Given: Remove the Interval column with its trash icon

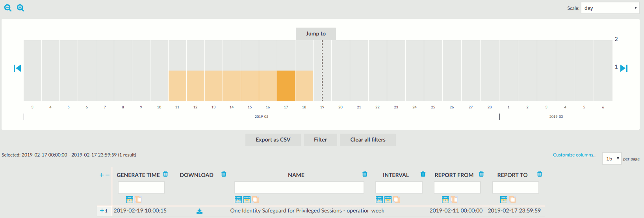Looking at the screenshot, I should click(x=423, y=174).
